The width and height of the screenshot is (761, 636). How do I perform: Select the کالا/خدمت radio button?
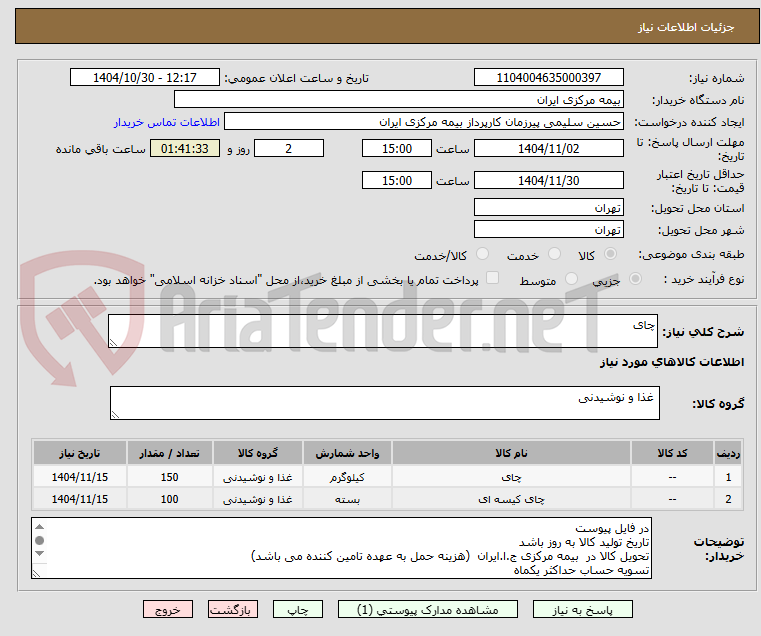(482, 254)
